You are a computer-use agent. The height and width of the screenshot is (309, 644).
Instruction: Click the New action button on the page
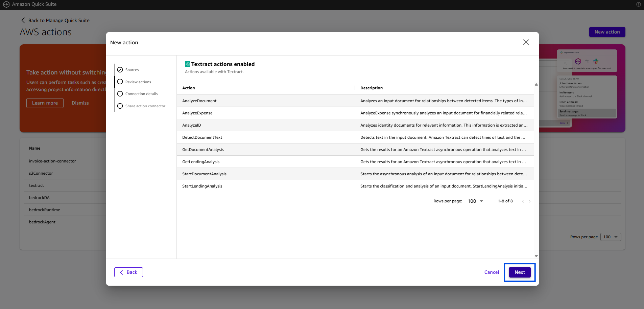coord(607,32)
